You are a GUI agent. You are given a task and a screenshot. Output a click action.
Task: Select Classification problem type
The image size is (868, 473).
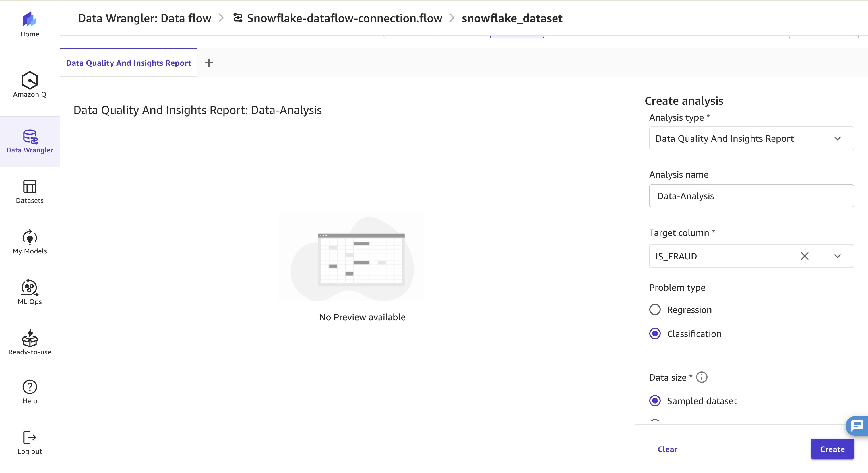655,334
